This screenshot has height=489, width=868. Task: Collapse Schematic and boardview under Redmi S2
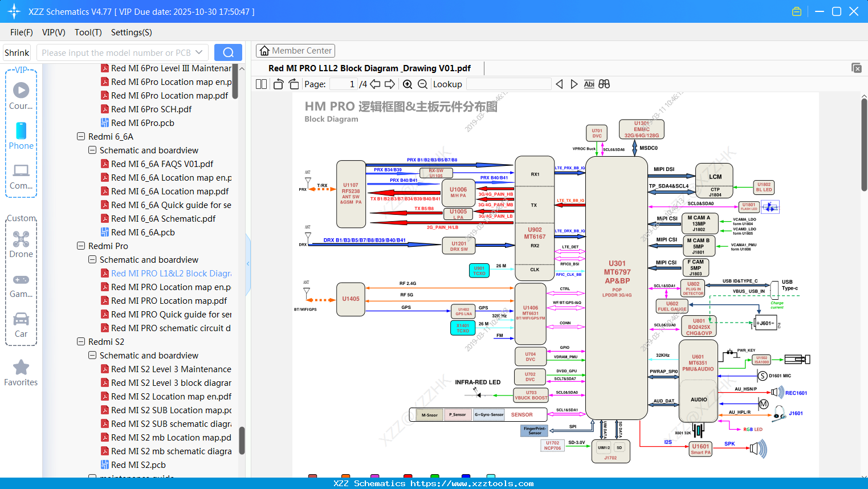[92, 356]
